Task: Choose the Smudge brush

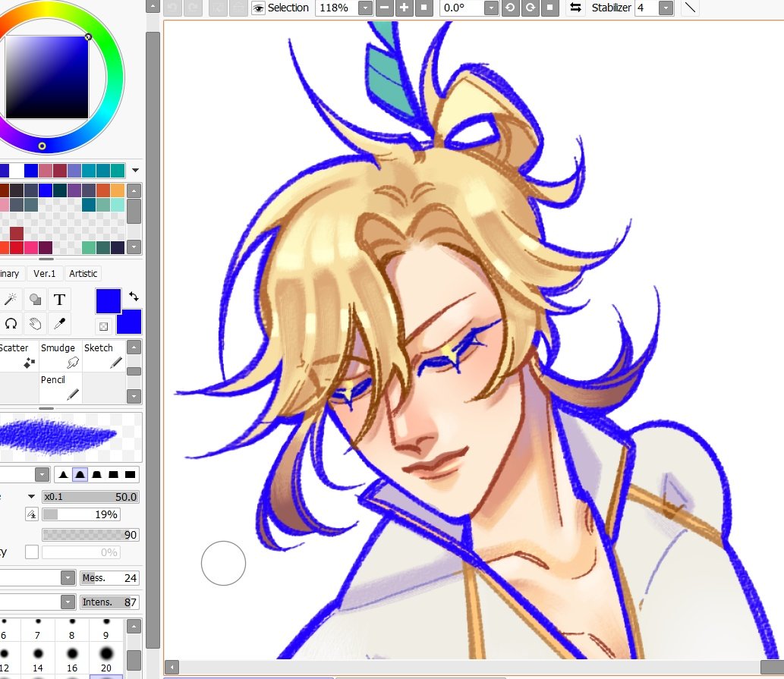Action: pyautogui.click(x=60, y=356)
